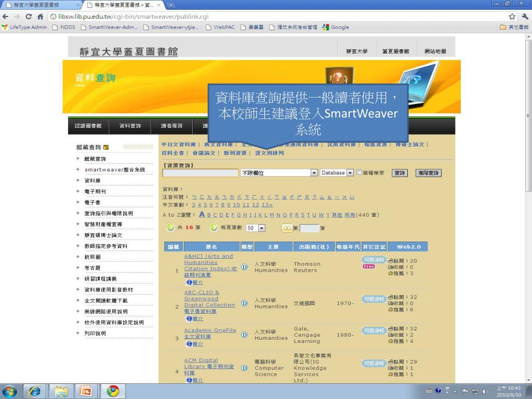
Task: Click the 查詢 search button
Action: (x=400, y=173)
